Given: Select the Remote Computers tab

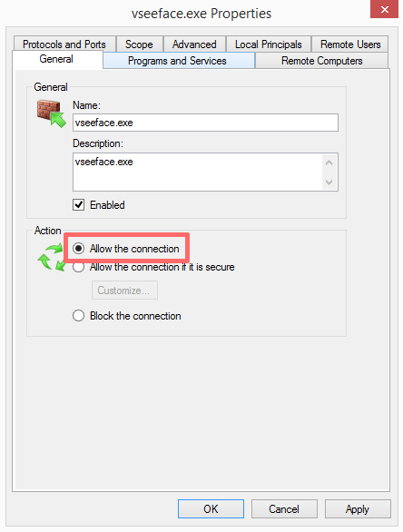Looking at the screenshot, I should click(x=322, y=61).
